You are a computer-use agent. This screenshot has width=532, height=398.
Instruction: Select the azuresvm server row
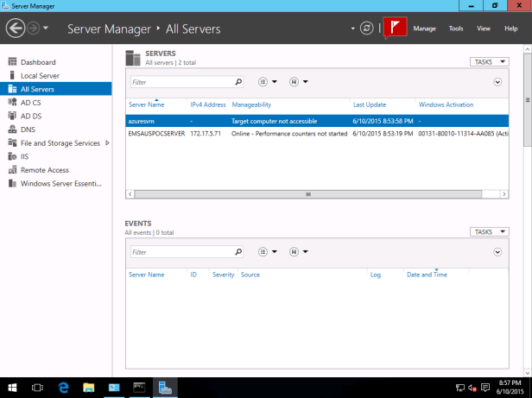click(x=259, y=121)
